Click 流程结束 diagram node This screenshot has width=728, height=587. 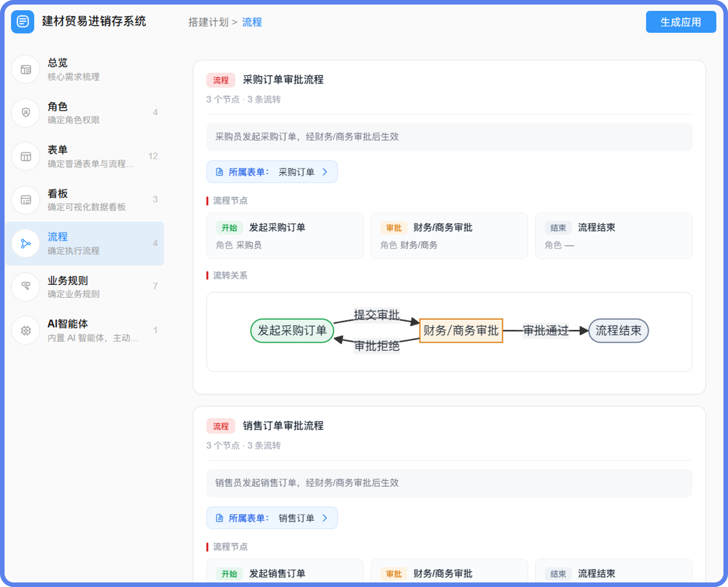coord(618,331)
